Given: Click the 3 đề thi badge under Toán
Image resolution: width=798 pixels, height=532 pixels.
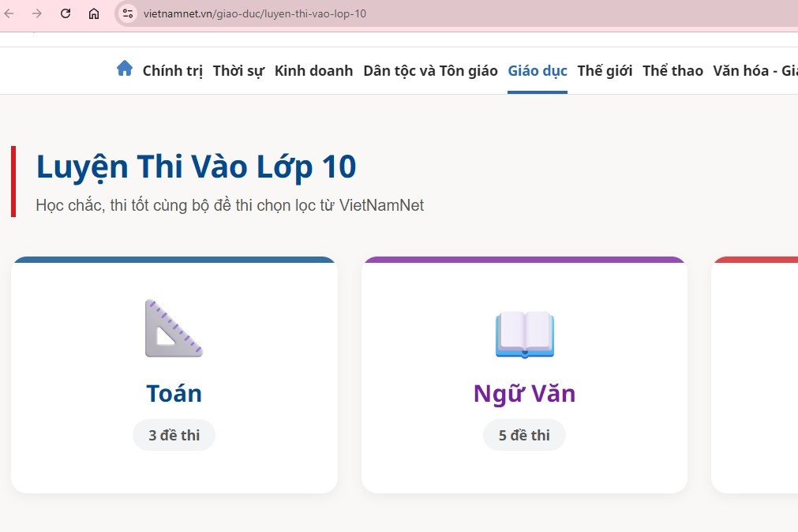Looking at the screenshot, I should pyautogui.click(x=174, y=435).
